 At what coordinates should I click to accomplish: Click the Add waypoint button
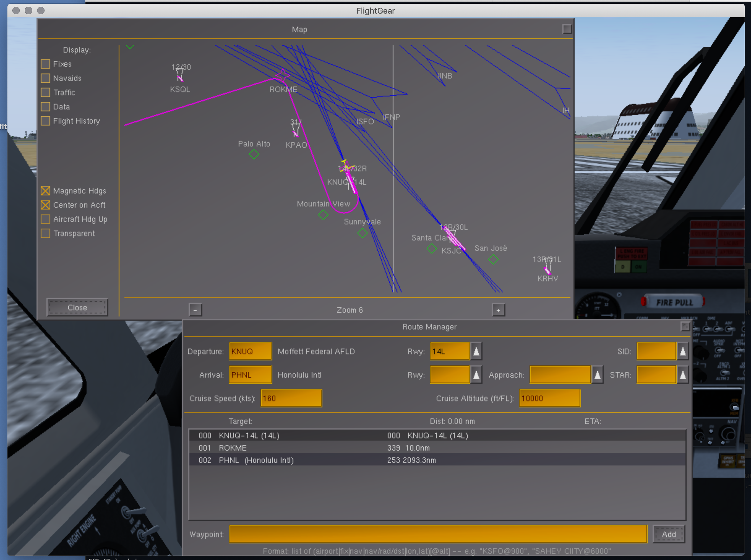tap(669, 534)
